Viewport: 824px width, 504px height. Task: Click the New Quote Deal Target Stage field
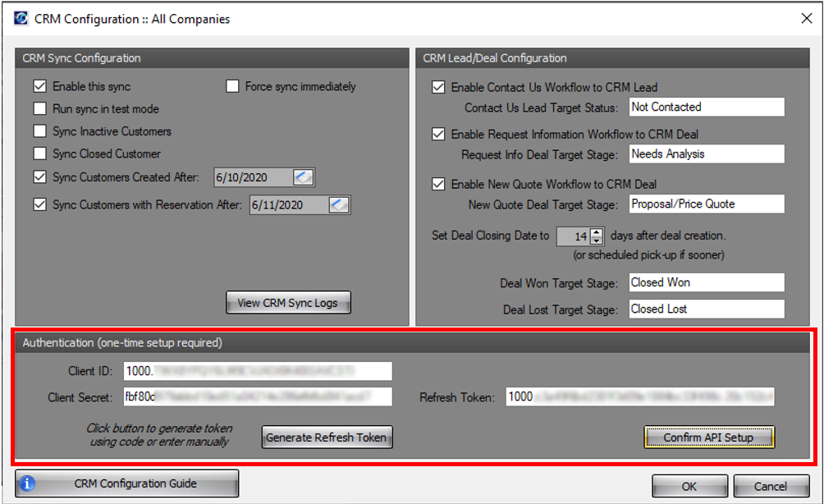tap(707, 204)
